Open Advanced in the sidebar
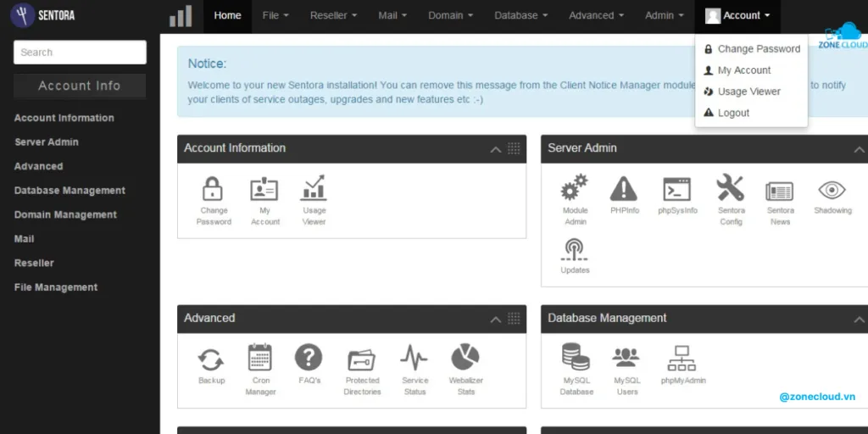Screen dimensions: 868x434 pyautogui.click(x=39, y=166)
